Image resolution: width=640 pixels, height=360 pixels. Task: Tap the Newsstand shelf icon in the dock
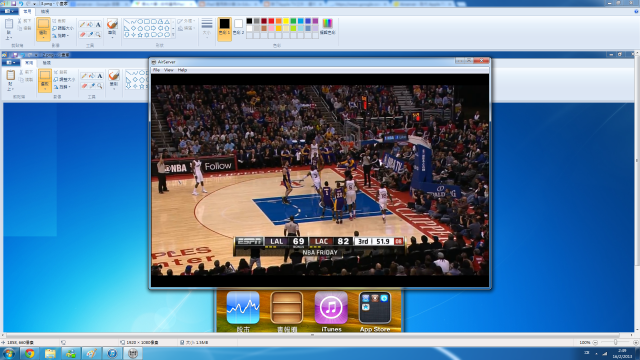[287, 308]
